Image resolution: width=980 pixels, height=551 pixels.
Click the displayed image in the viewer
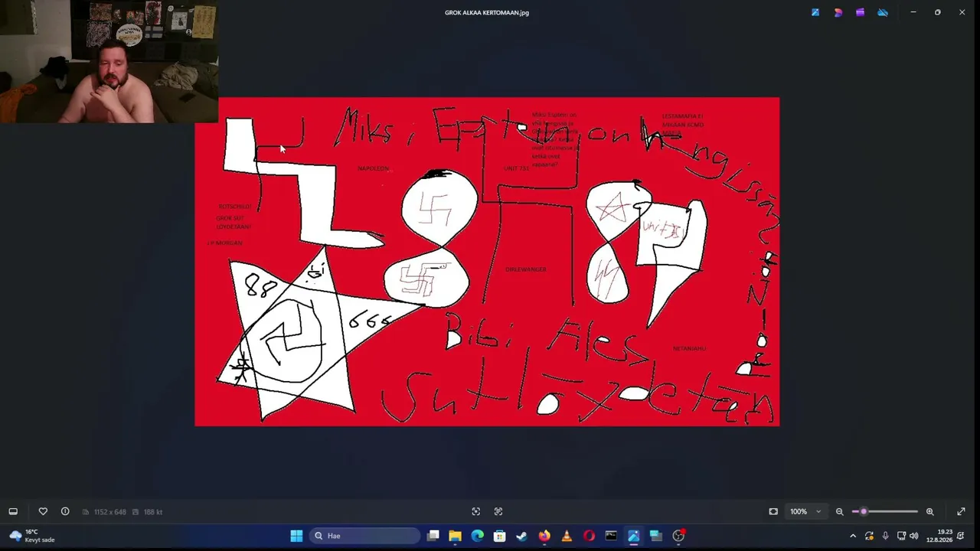pos(487,262)
